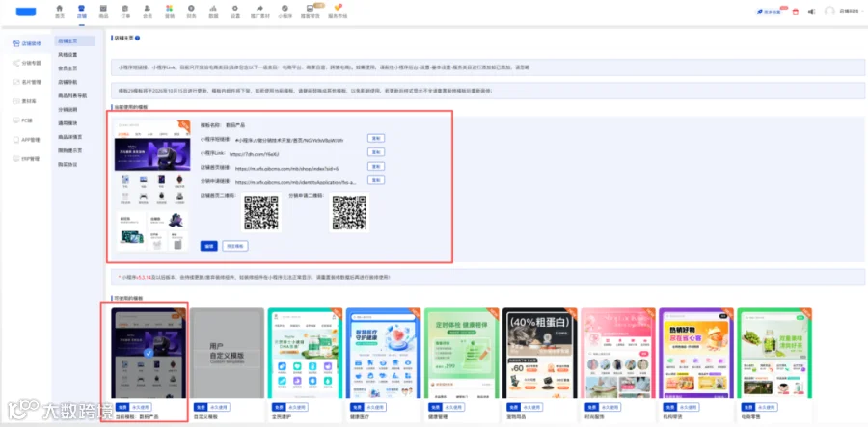The image size is (868, 427).
Task: Click the 店铺首页二维码 shop homepage QR code
Action: [x=261, y=212]
